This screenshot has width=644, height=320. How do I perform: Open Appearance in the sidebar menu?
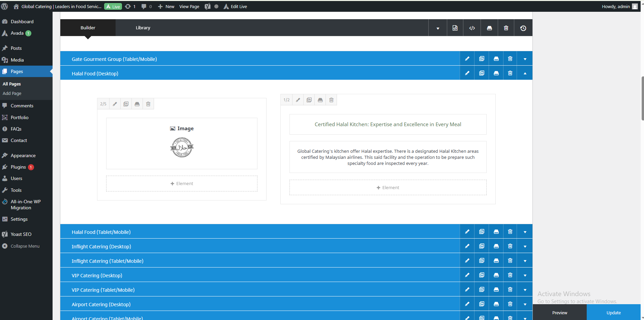[23, 155]
